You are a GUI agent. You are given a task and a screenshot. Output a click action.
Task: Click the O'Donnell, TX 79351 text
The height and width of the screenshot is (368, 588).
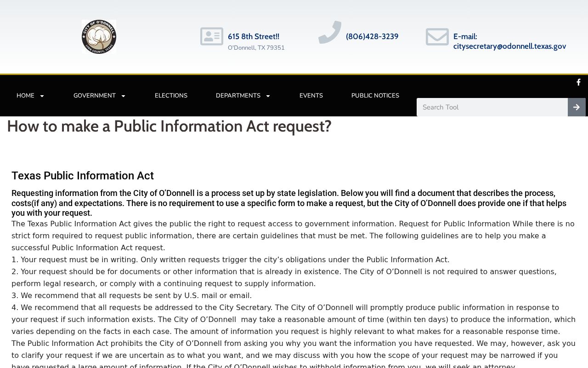256,48
